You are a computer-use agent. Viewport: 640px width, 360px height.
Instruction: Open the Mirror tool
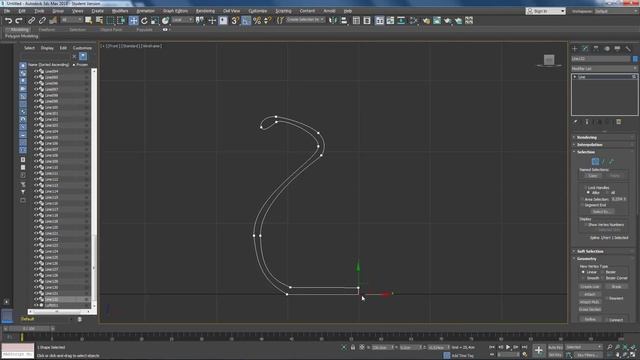tap(333, 20)
